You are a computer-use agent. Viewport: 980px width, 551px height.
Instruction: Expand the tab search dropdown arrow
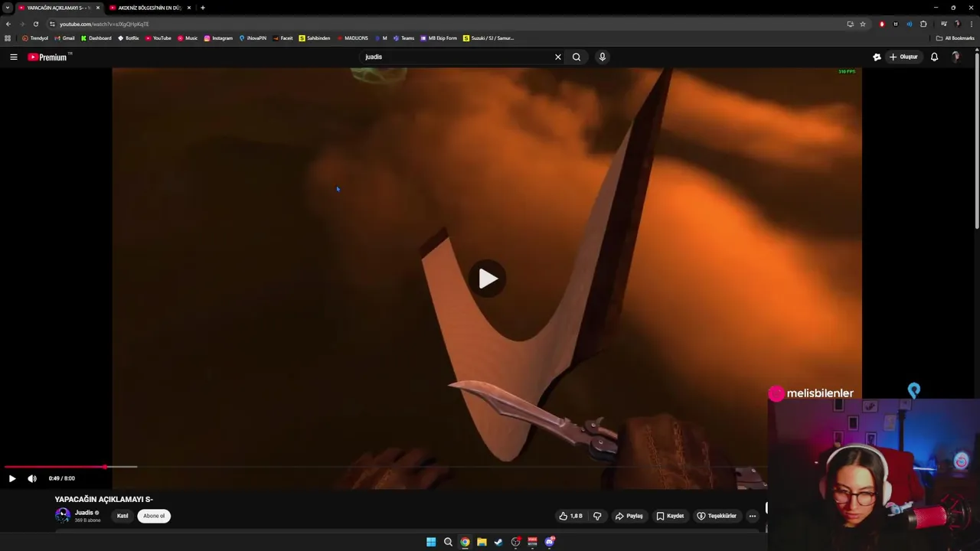[x=7, y=8]
